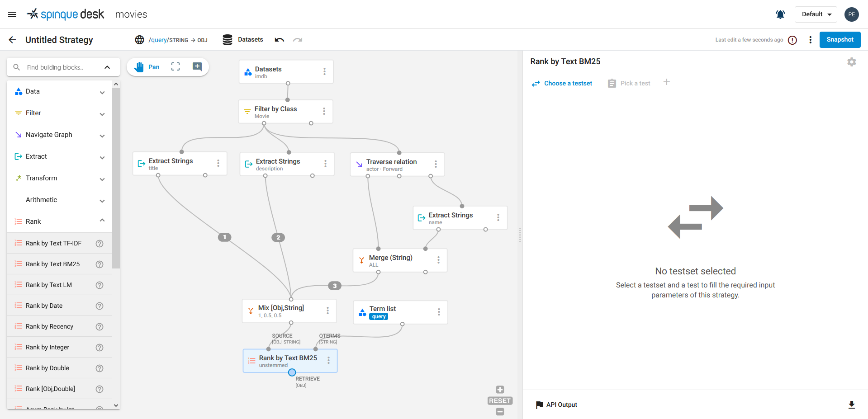Expand the Filter category
868x419 pixels.
(x=102, y=114)
